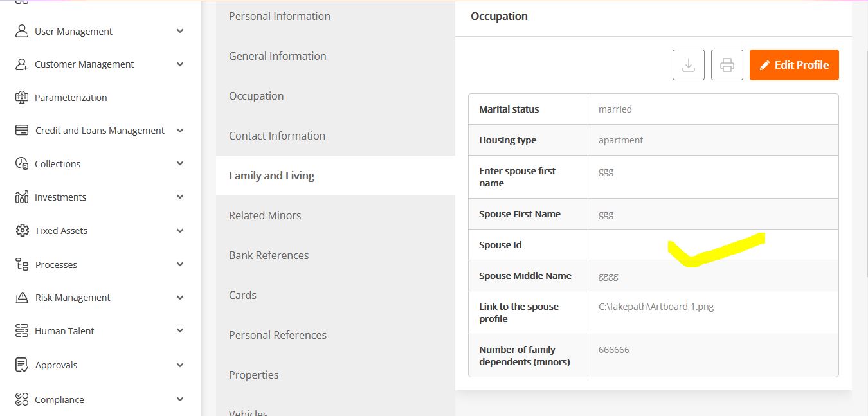Switch to Bank References tab
This screenshot has height=416, width=868.
pyautogui.click(x=269, y=255)
